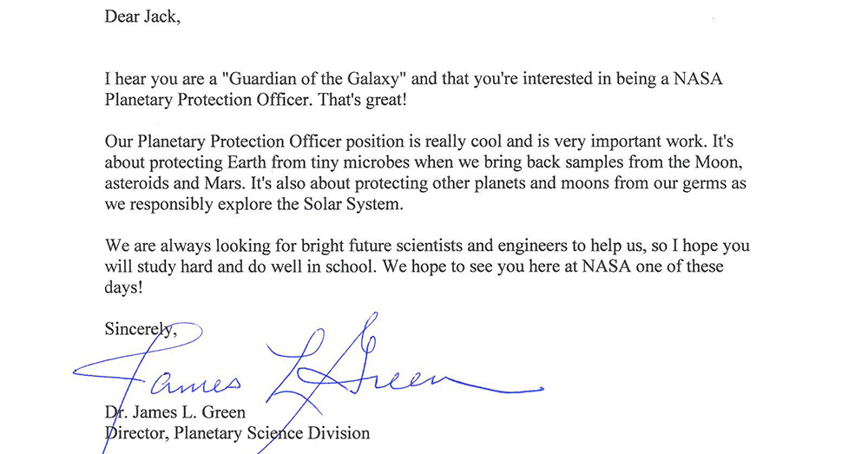This screenshot has width=868, height=454.
Task: Click the "Sincerely," closing
Action: coord(141,329)
